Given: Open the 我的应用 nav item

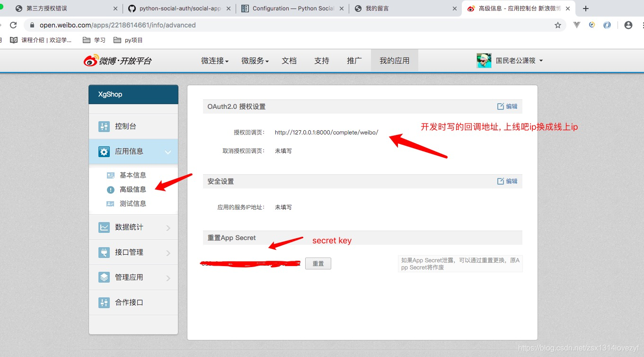Looking at the screenshot, I should pyautogui.click(x=395, y=61).
